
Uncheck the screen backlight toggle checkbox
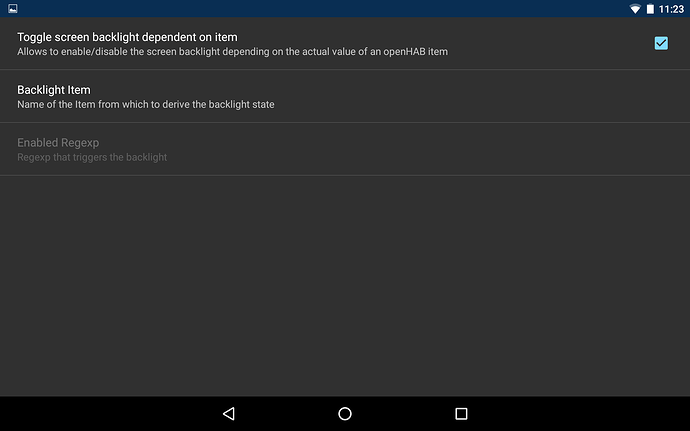pos(661,43)
